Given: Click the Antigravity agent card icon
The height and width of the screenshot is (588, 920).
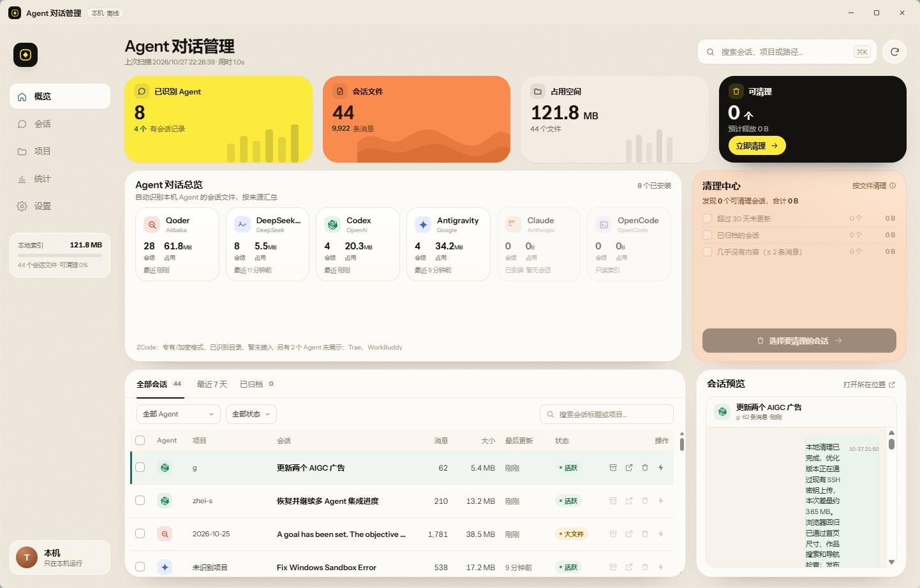Looking at the screenshot, I should pos(423,224).
